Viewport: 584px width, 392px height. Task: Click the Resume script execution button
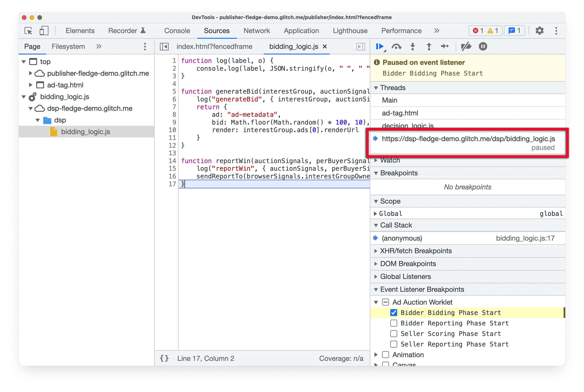coord(380,46)
